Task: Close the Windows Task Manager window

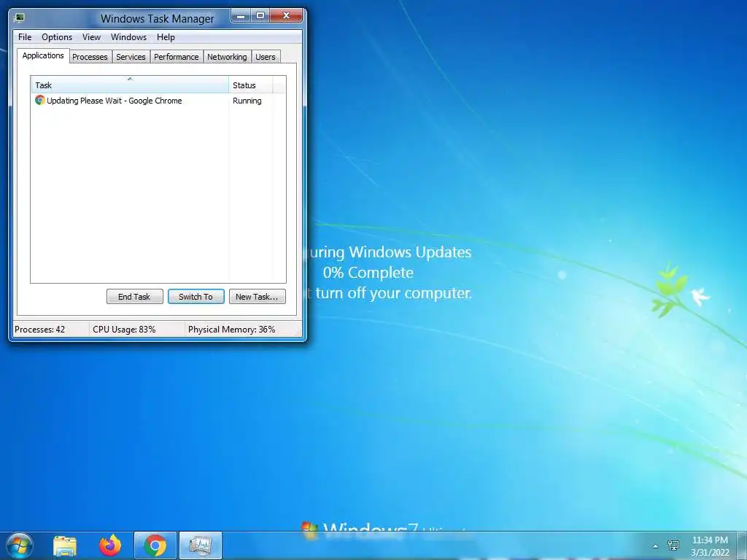Action: tap(286, 16)
